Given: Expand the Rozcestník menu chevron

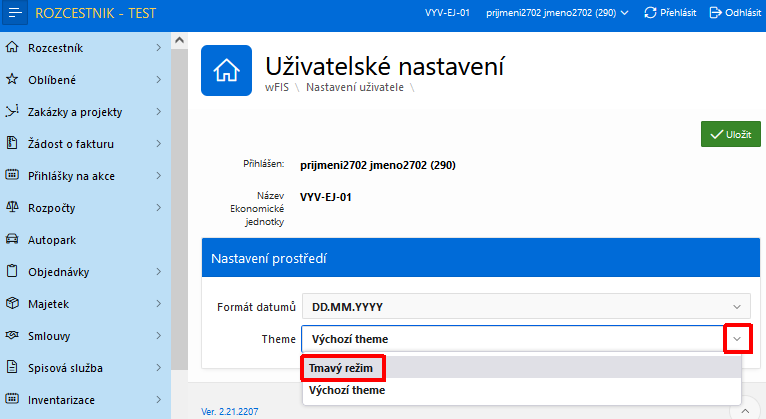Looking at the screenshot, I should (159, 47).
